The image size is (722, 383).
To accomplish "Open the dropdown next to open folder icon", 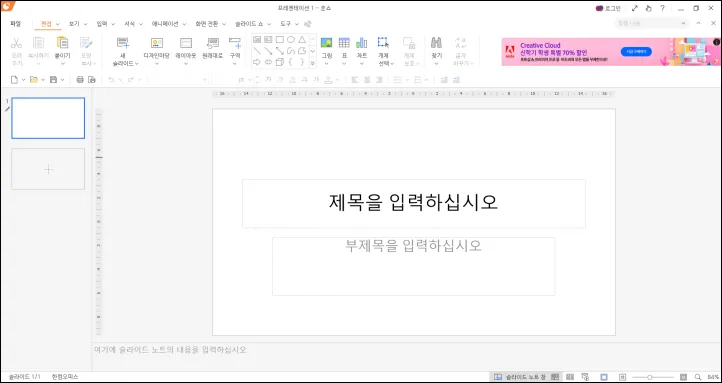I will [x=43, y=80].
